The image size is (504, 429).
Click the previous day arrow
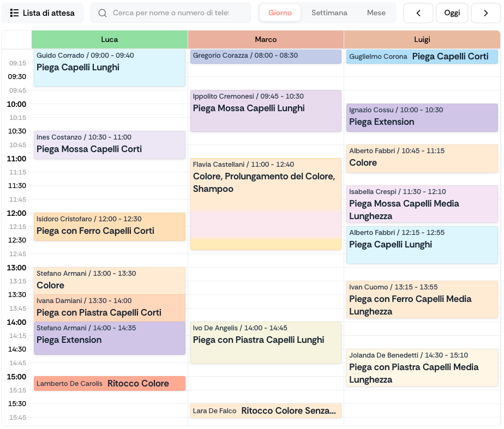coord(418,13)
